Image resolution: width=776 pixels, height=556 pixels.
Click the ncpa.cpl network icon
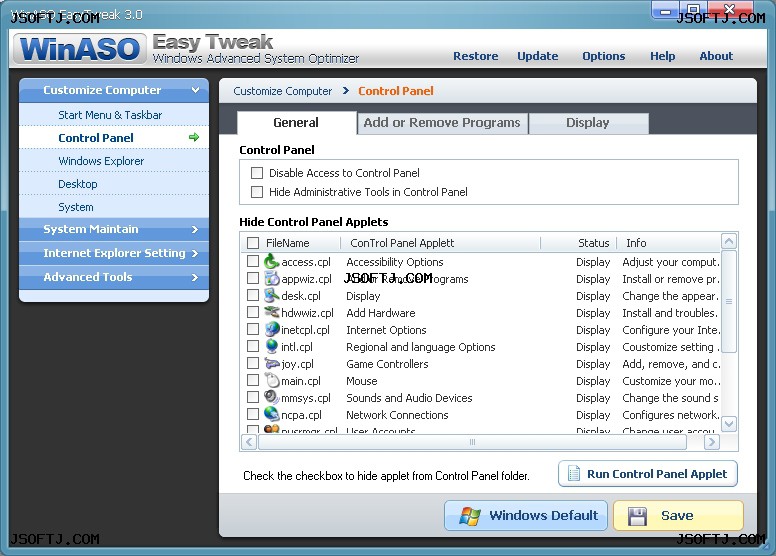[271, 414]
